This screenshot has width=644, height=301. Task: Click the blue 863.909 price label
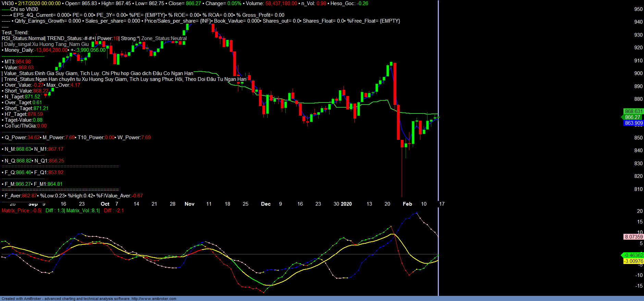pos(633,123)
